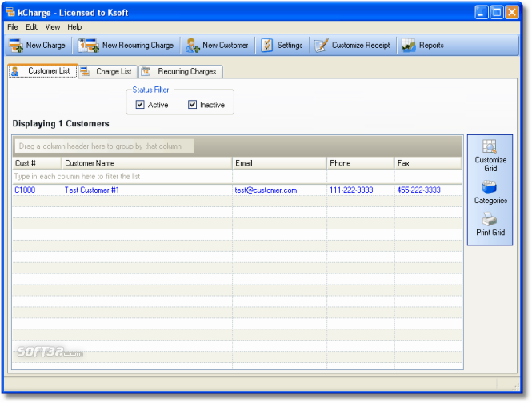The width and height of the screenshot is (532, 403).
Task: Click the Fax column filter cell
Action: click(428, 177)
